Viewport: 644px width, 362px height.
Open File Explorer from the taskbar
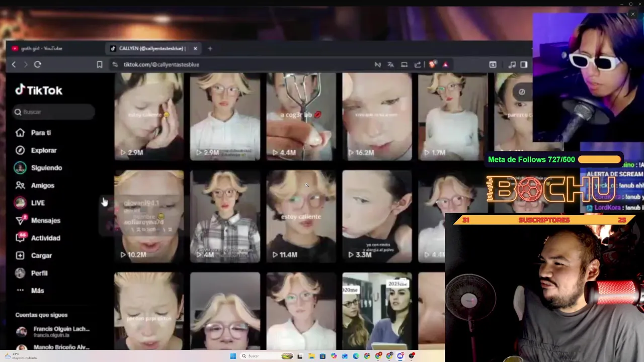[311, 356]
